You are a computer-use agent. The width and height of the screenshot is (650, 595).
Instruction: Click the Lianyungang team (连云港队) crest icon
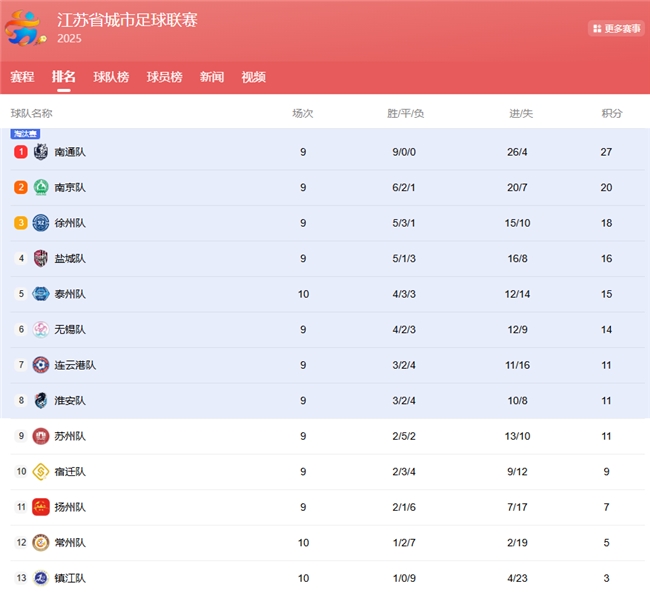click(x=41, y=365)
